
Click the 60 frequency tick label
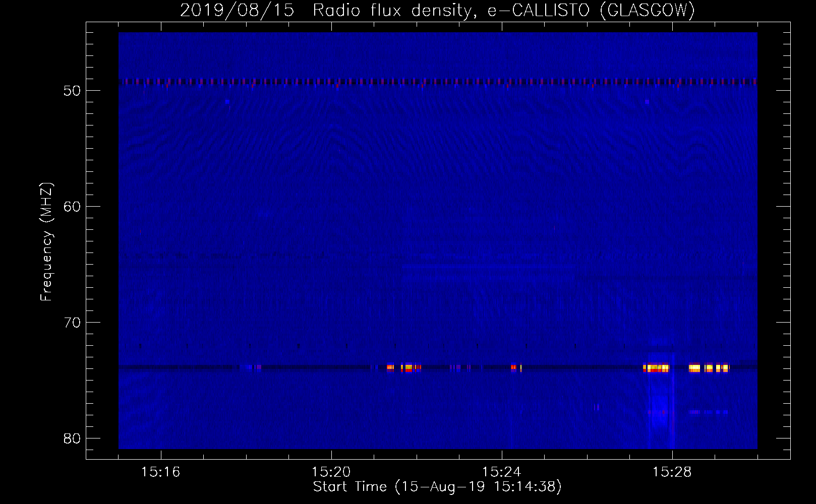(72, 207)
